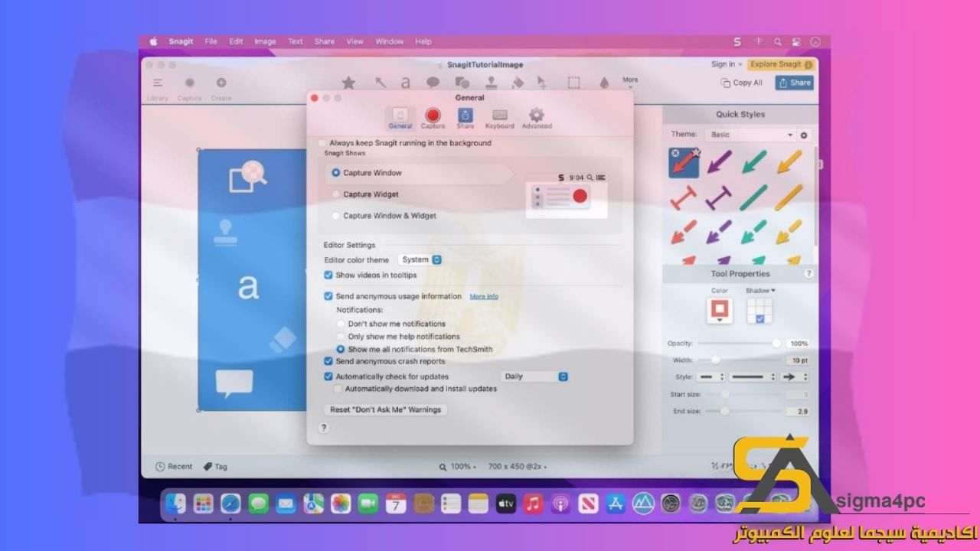Click the Copy All button

(x=741, y=83)
